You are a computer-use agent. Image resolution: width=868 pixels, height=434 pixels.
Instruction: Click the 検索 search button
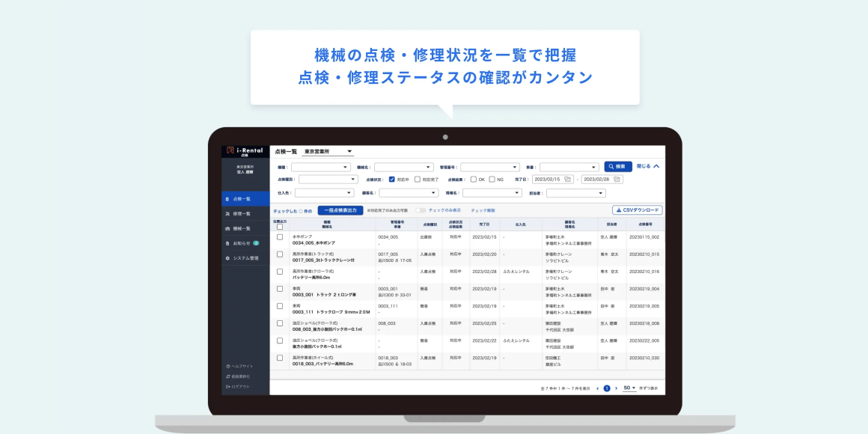(618, 166)
